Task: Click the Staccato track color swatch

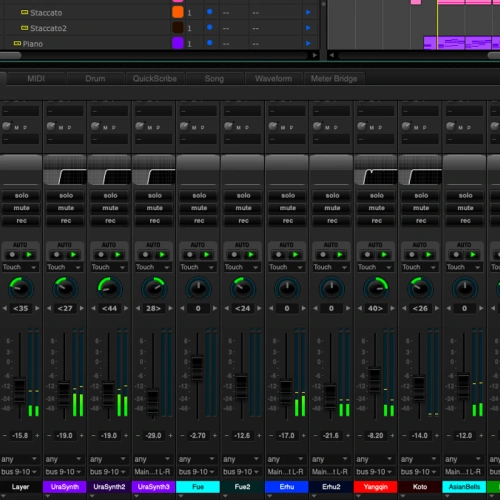Action: coord(178,12)
